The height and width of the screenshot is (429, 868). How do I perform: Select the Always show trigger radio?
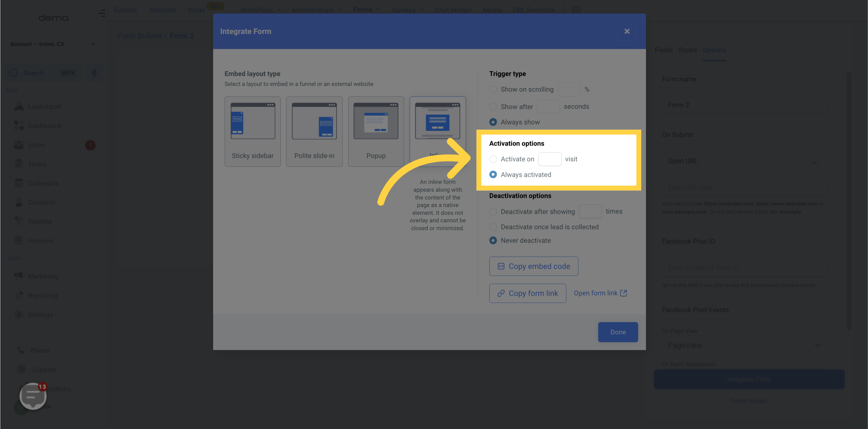coord(493,122)
